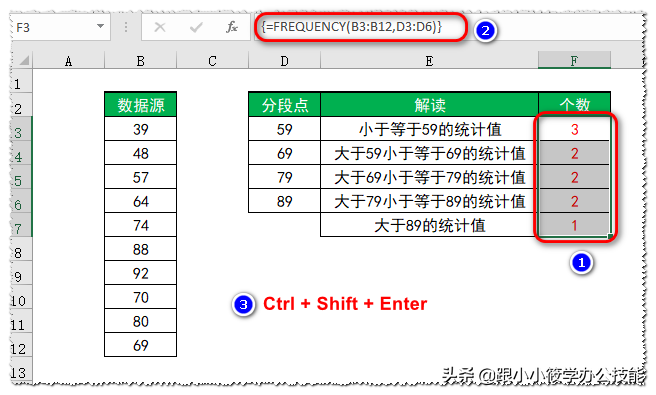
Task: Click the Cancel (X) formula bar icon
Action: [160, 28]
